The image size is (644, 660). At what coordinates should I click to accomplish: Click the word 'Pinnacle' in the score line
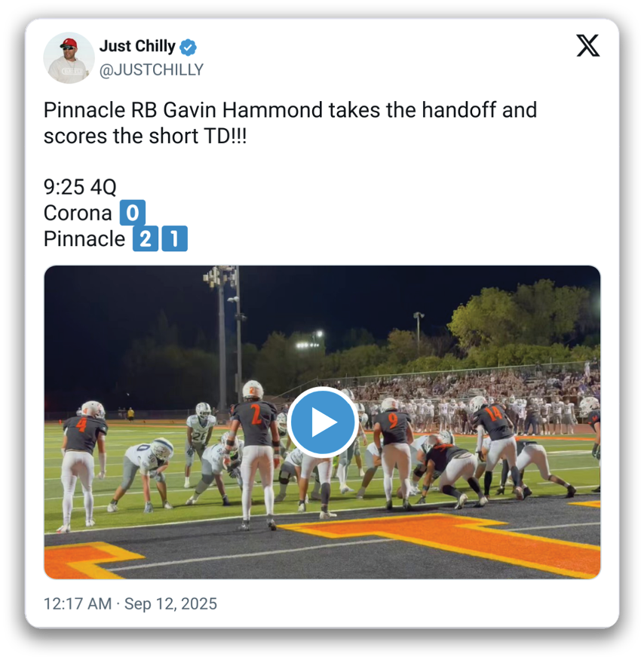(84, 238)
